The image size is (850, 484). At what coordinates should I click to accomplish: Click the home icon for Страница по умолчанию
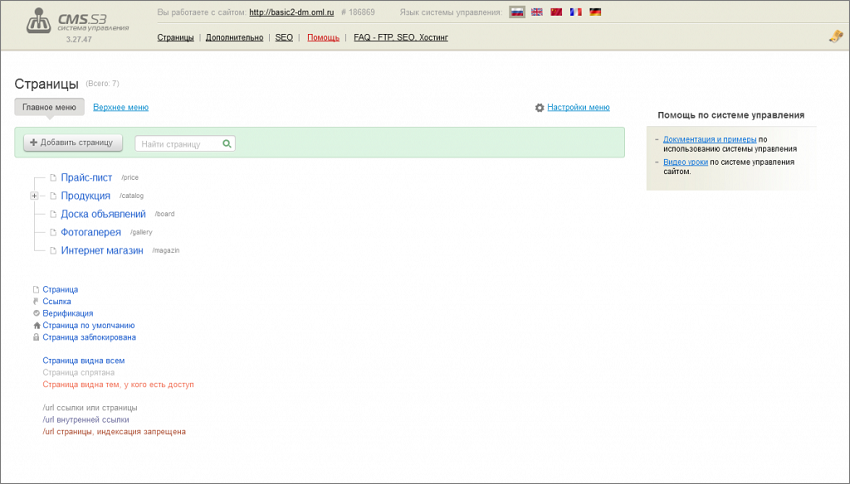point(36,325)
